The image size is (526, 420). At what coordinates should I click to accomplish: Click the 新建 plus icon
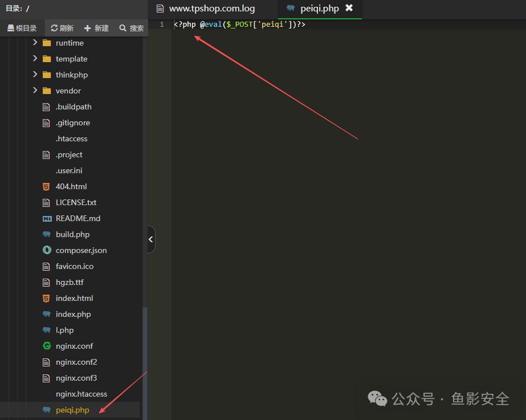point(88,28)
